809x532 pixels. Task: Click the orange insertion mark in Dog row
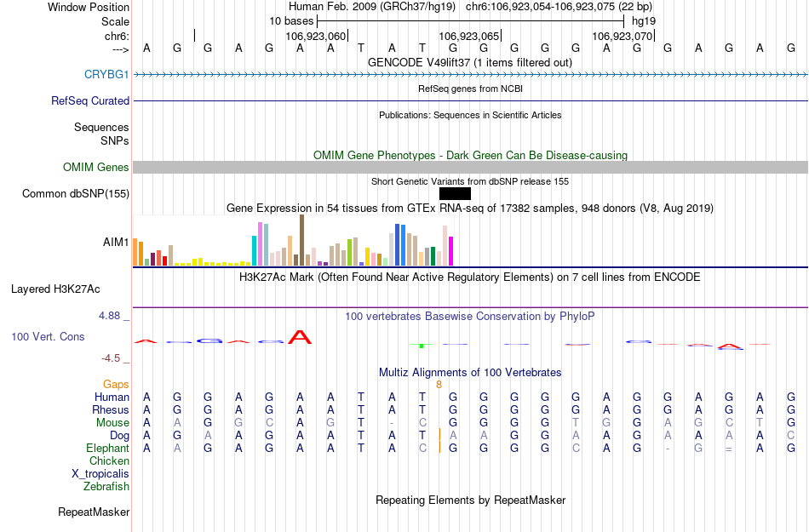(x=439, y=434)
